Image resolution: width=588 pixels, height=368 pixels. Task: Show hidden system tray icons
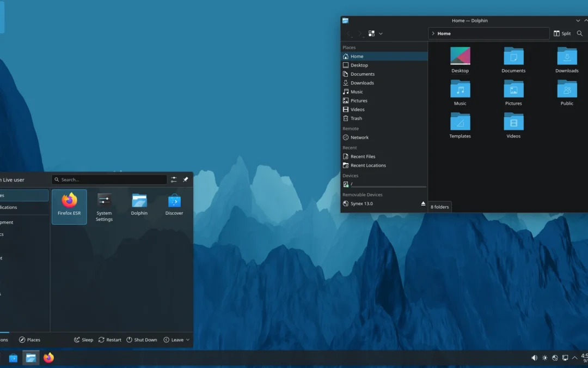(x=574, y=358)
